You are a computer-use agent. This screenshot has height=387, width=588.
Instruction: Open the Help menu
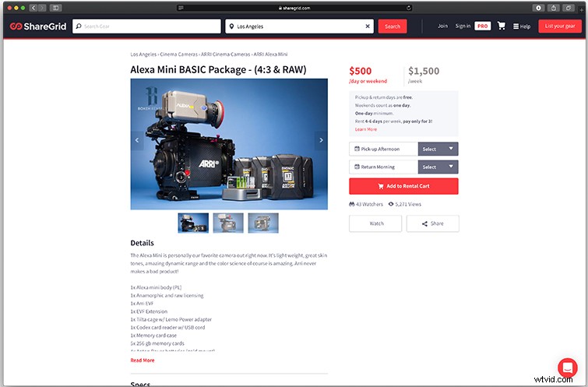click(521, 26)
